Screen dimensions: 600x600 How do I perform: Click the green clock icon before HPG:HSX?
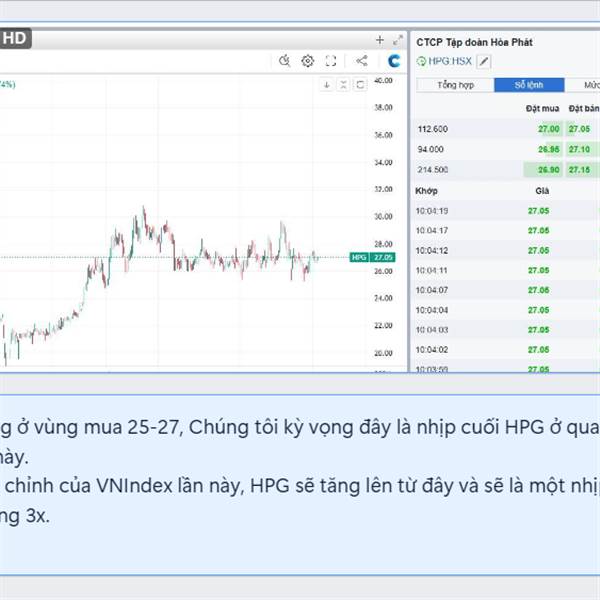click(x=421, y=61)
